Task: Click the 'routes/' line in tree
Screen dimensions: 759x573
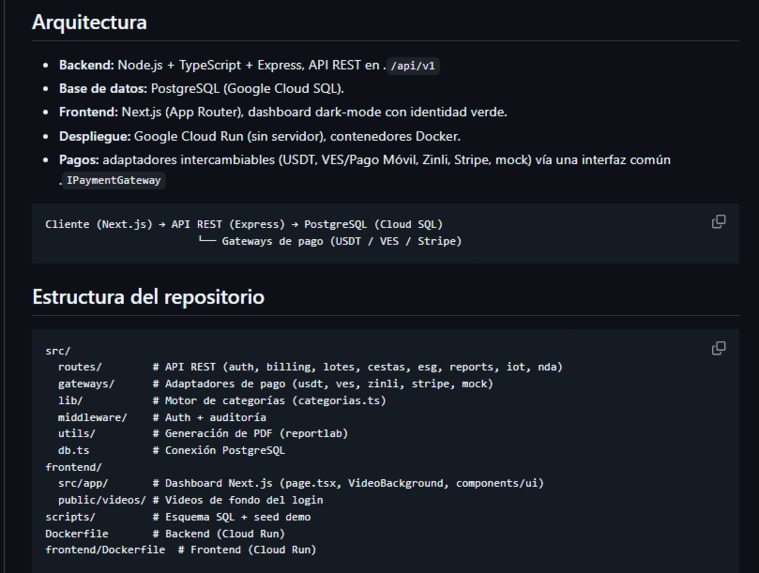Action: pos(310,367)
